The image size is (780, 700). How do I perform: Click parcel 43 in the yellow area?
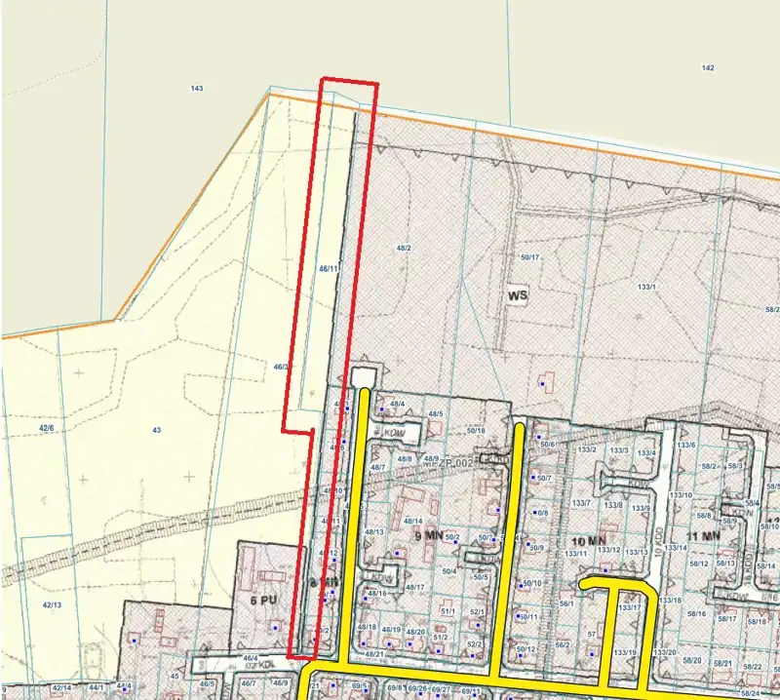click(x=155, y=430)
